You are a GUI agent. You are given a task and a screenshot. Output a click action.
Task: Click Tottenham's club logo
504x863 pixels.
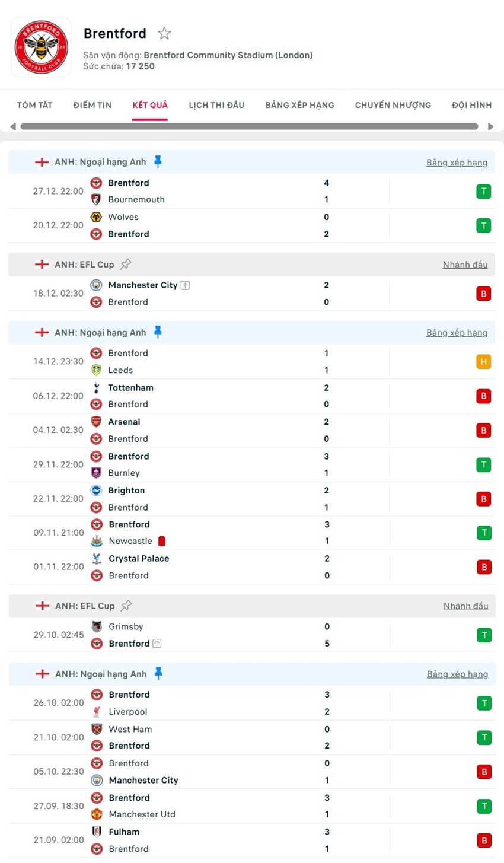click(x=96, y=387)
